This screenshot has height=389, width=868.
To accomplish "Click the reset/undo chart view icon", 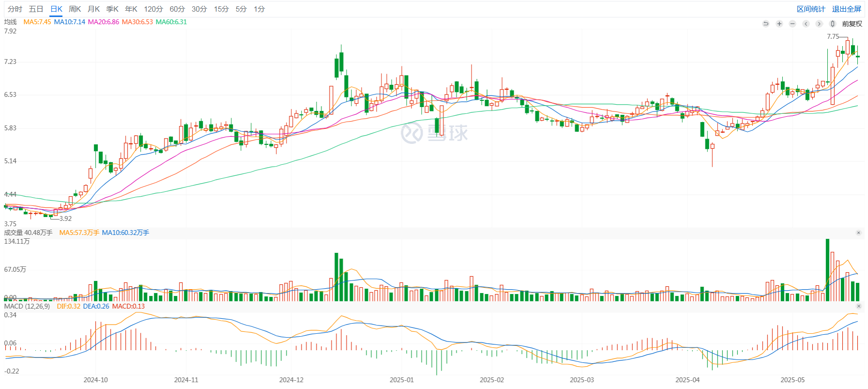I will coord(765,24).
